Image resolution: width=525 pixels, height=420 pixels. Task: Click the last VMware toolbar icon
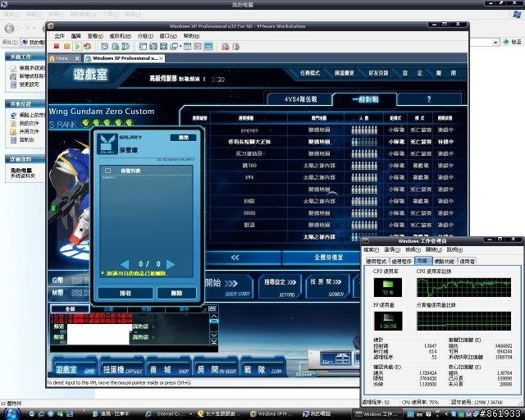[236, 46]
